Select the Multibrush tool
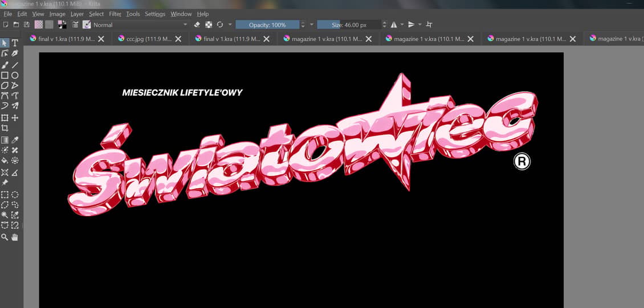Screen dimensions: 644x308 pyautogui.click(x=15, y=106)
